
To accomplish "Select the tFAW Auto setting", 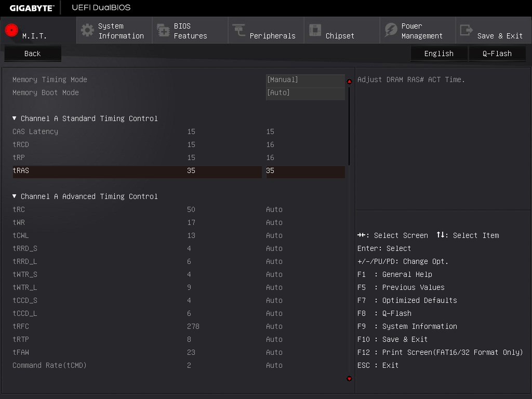I will point(274,352).
